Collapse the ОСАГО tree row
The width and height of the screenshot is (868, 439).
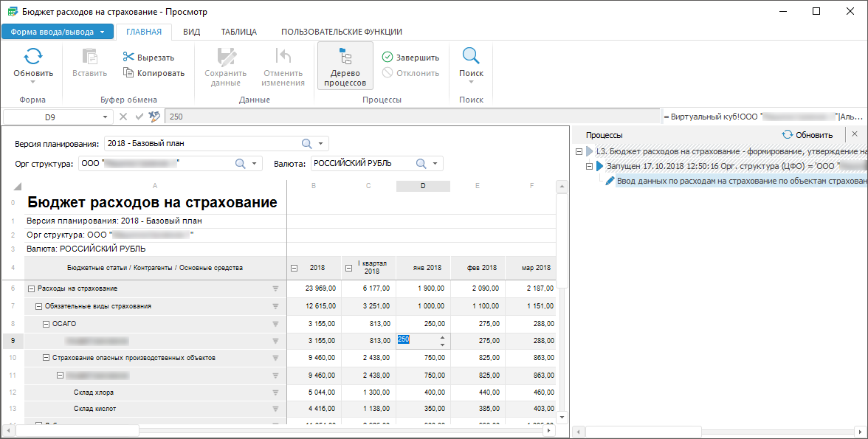pyautogui.click(x=46, y=323)
